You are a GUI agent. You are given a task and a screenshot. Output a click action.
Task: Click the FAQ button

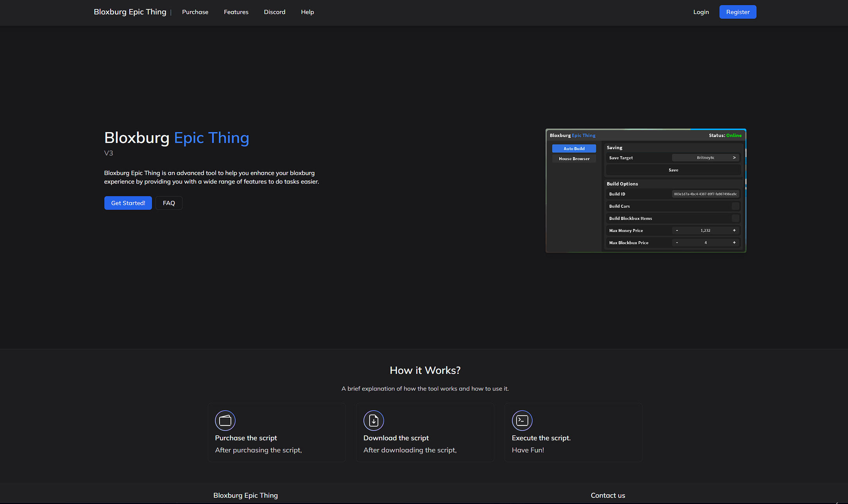pos(169,202)
